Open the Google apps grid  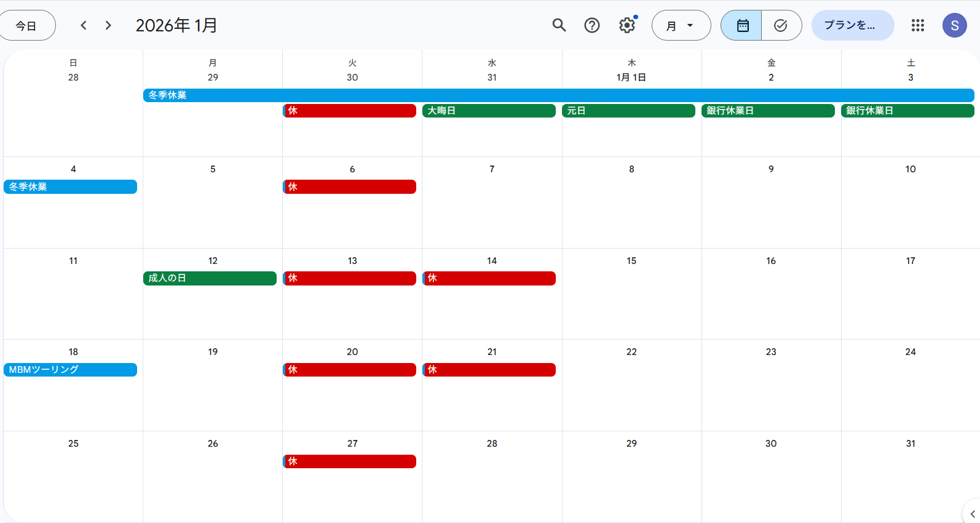coord(917,25)
